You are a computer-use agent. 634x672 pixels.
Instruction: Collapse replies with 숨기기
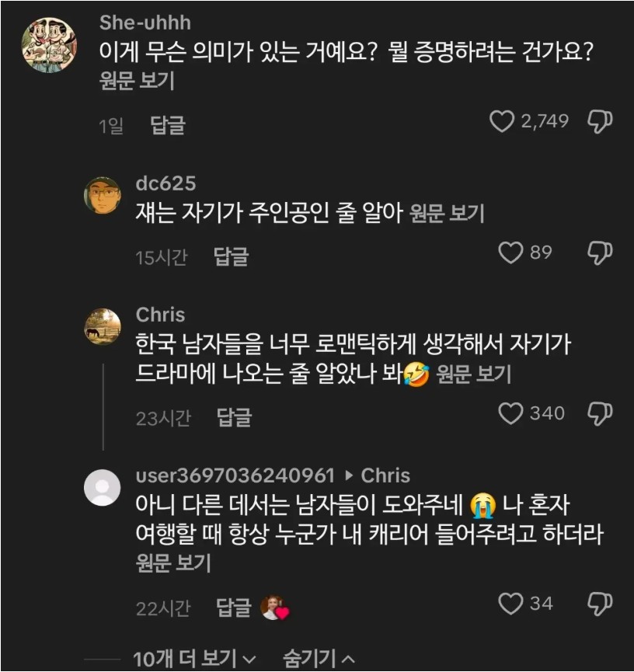click(x=319, y=660)
